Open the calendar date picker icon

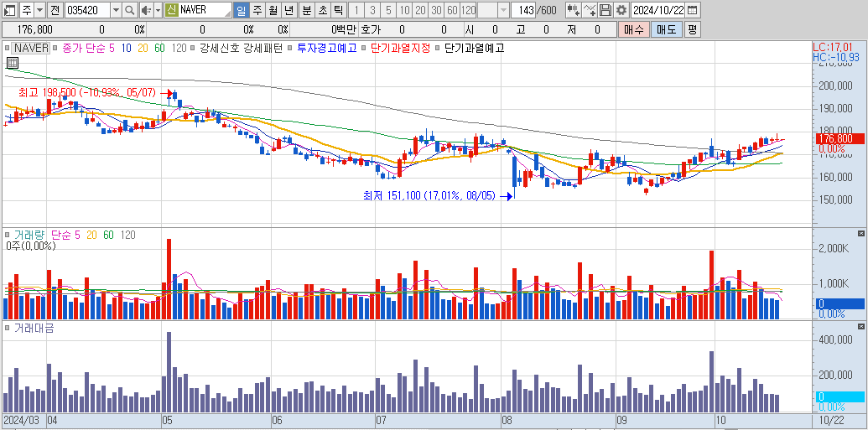click(692, 10)
